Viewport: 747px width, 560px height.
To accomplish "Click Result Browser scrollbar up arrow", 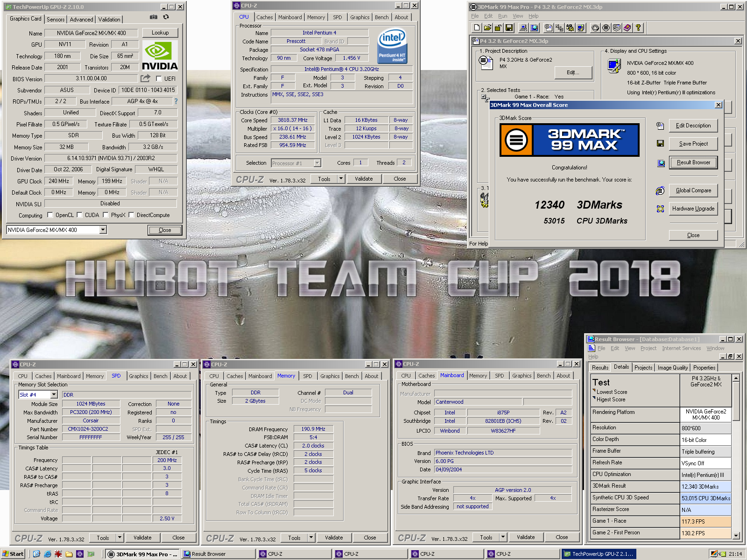I will (736, 378).
